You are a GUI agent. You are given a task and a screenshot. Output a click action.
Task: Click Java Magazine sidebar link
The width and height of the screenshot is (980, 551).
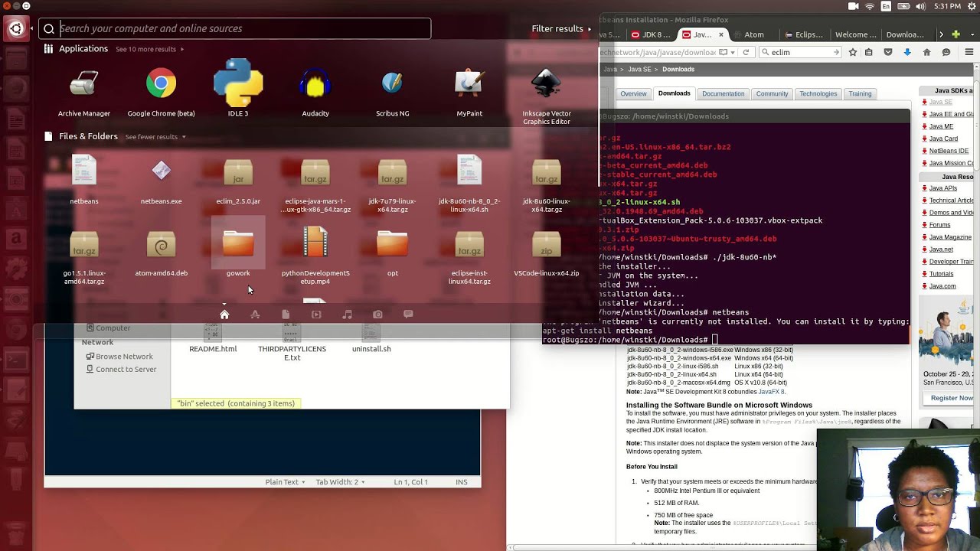pyautogui.click(x=950, y=237)
